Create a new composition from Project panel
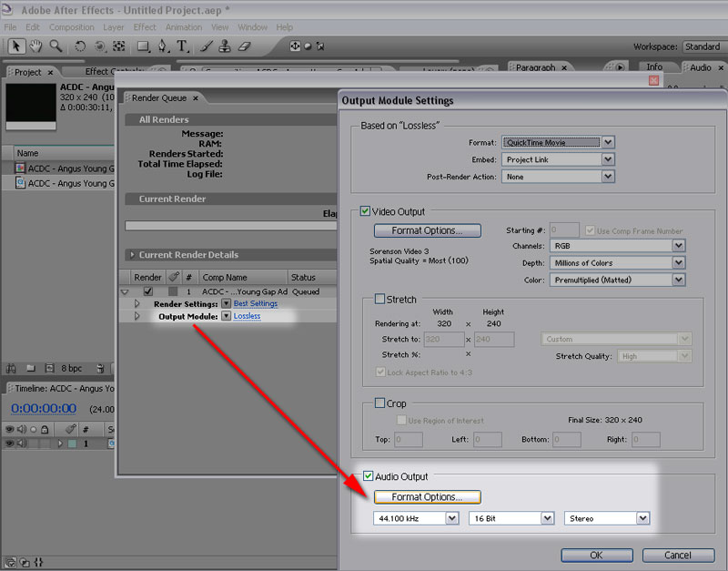This screenshot has width=728, height=571. click(49, 369)
